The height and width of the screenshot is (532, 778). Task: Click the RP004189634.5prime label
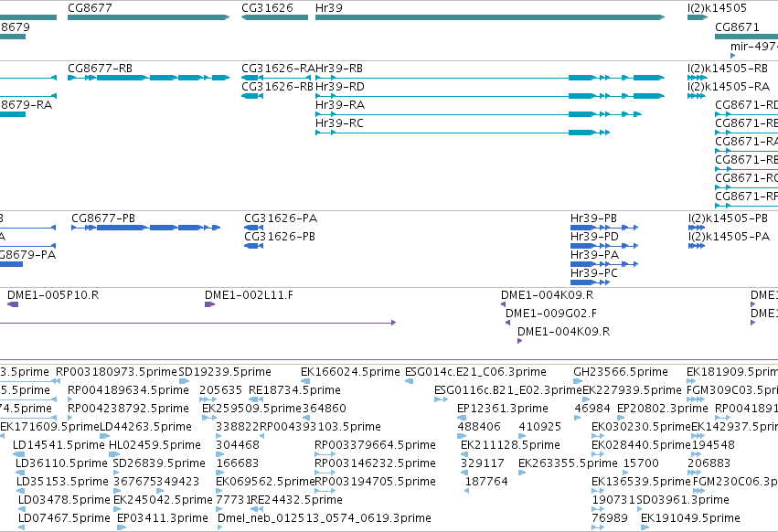pyautogui.click(x=129, y=390)
